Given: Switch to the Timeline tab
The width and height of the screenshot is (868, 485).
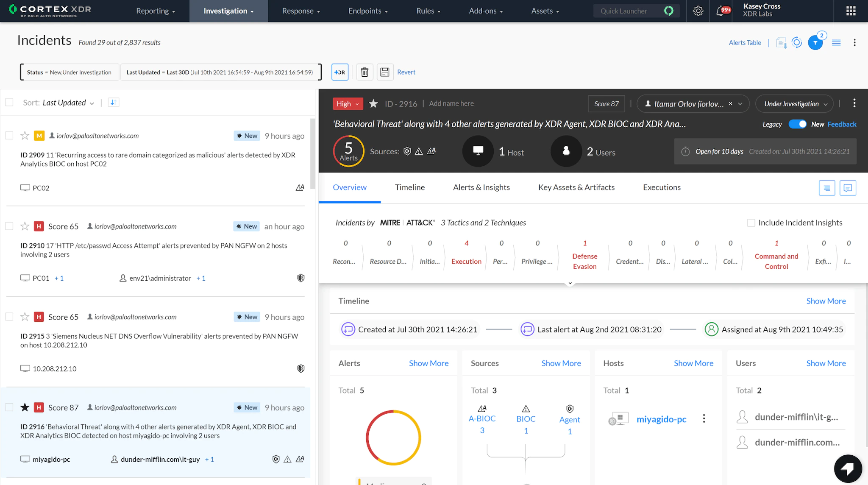Looking at the screenshot, I should click(409, 187).
